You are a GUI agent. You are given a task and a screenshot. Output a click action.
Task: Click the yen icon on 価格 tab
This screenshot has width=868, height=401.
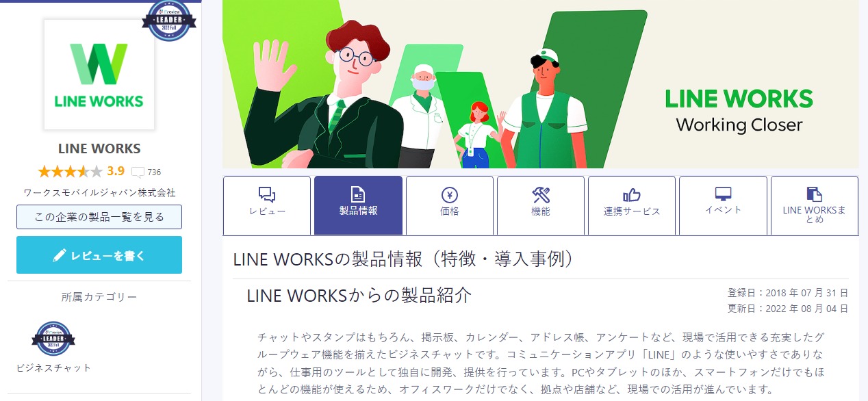click(450, 194)
